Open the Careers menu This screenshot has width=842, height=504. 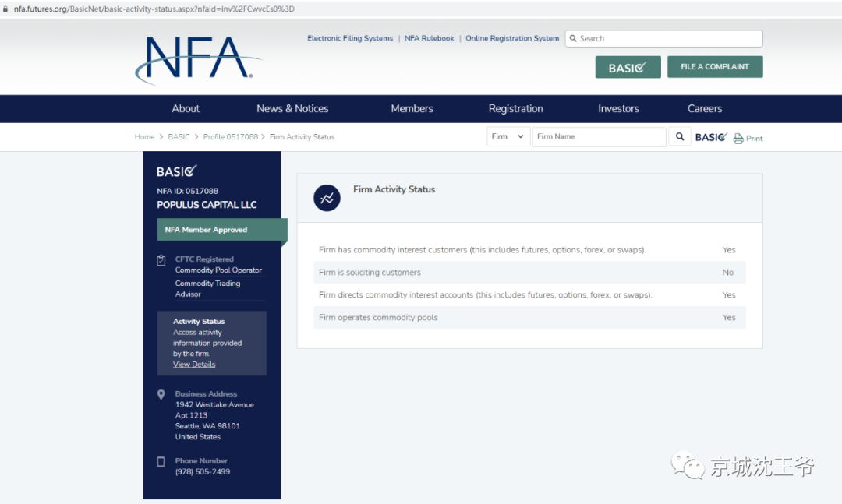click(x=705, y=109)
